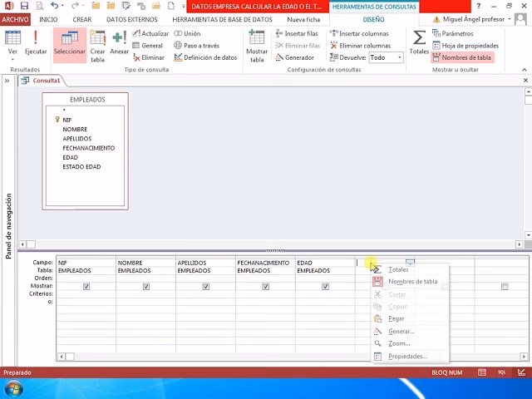This screenshot has width=532, height=399.
Task: Choose the Eliminar delete query
Action: [x=149, y=57]
